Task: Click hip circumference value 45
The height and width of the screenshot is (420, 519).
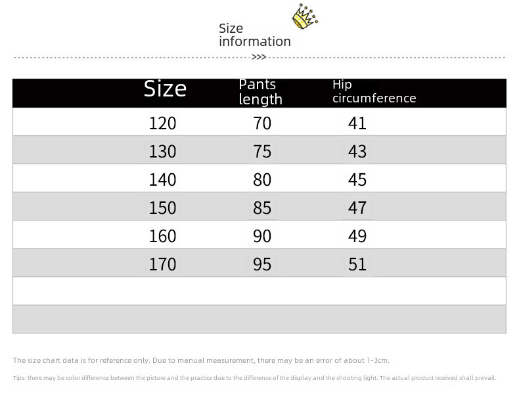Action: [357, 180]
